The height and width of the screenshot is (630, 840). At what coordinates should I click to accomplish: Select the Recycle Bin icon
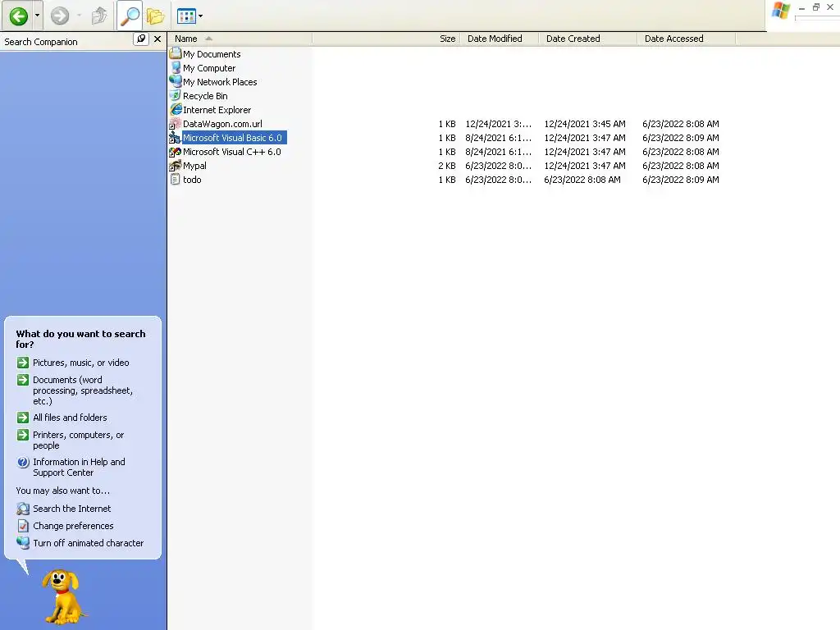(176, 95)
